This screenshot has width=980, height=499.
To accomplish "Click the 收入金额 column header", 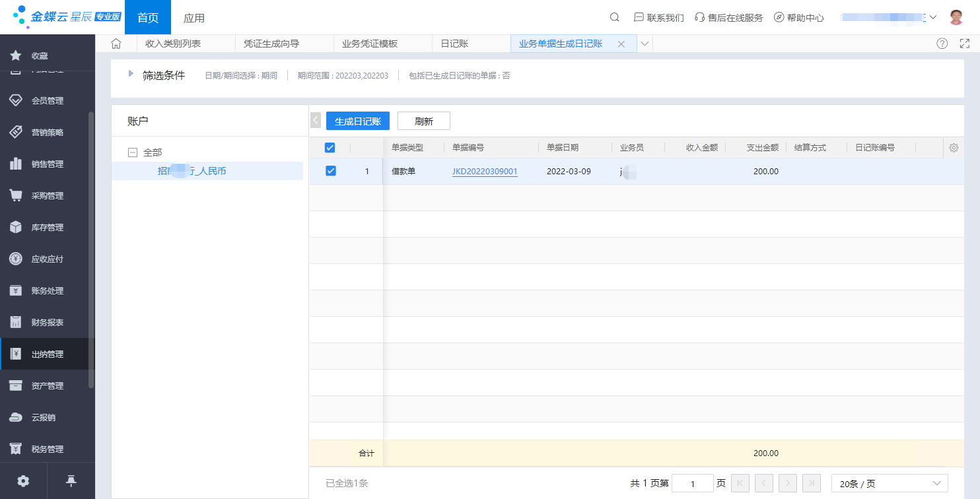I will coord(702,148).
